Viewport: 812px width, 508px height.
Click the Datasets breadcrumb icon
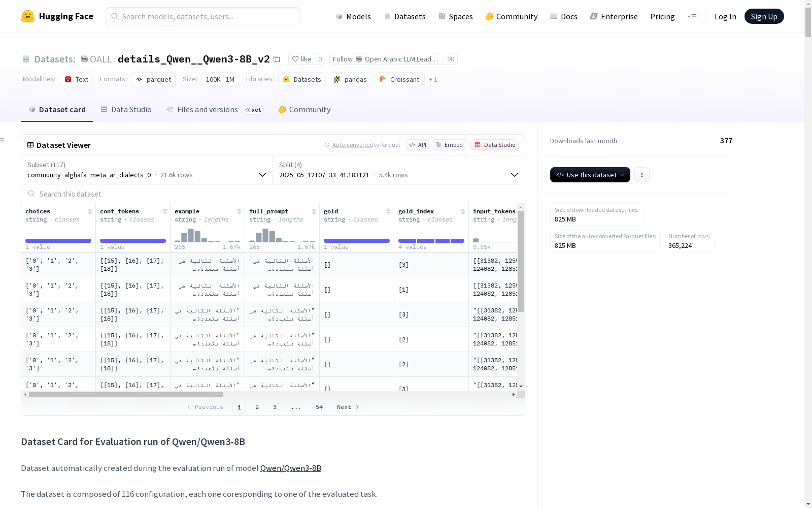point(26,59)
